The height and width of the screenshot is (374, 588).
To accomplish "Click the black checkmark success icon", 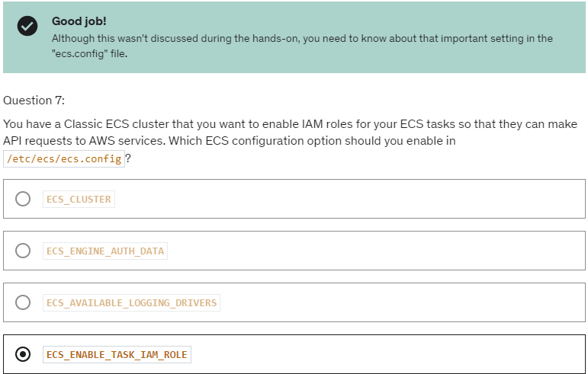I will pos(27,26).
